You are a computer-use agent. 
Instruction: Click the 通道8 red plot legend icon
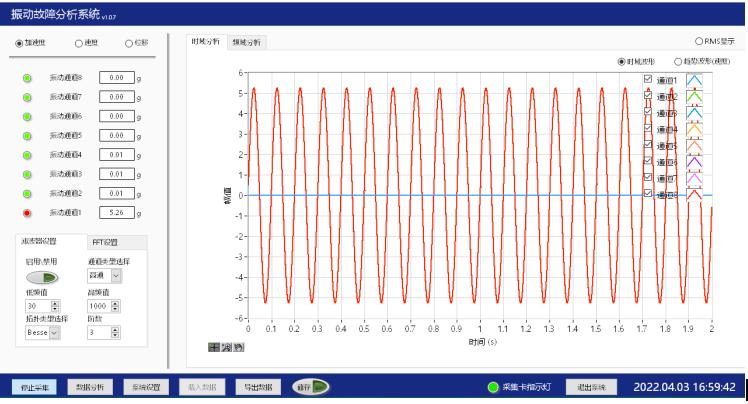(694, 193)
